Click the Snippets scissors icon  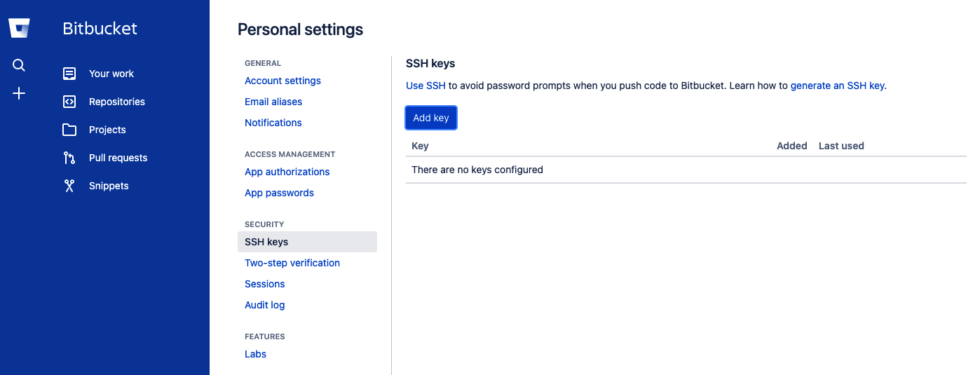(69, 186)
